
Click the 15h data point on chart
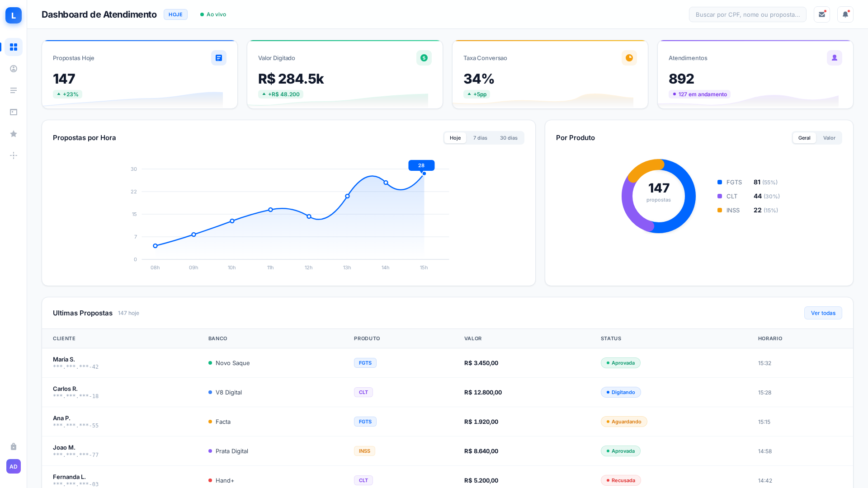click(x=424, y=174)
